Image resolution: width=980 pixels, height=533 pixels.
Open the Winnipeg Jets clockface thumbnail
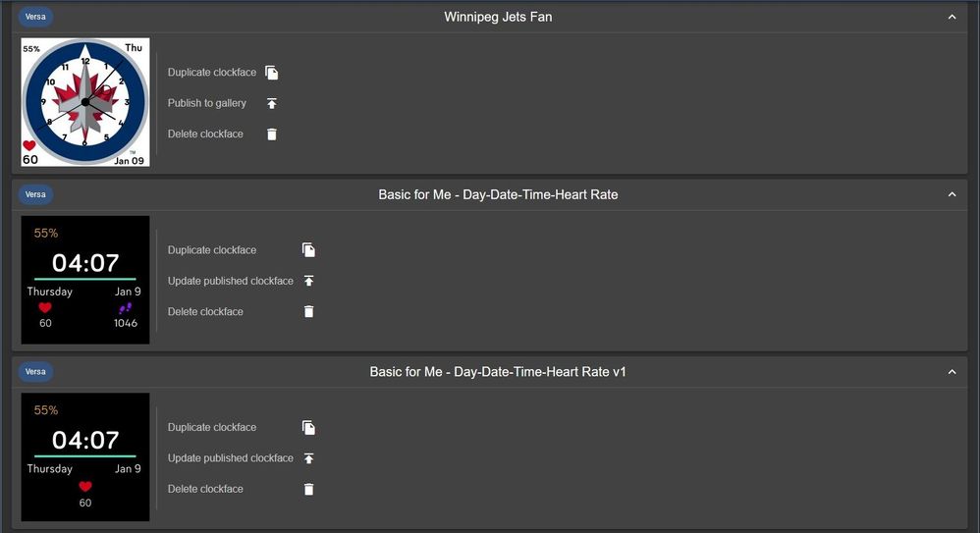tap(85, 102)
